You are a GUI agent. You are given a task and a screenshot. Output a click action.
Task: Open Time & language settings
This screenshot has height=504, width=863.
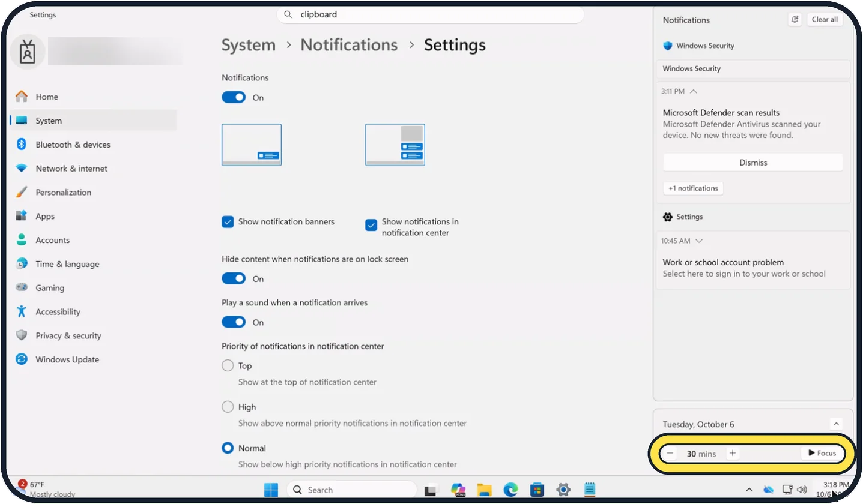point(67,264)
